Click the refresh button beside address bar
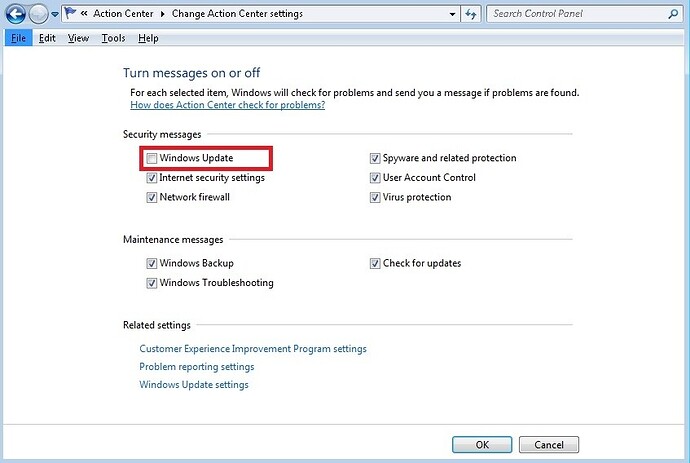 pyautogui.click(x=471, y=14)
